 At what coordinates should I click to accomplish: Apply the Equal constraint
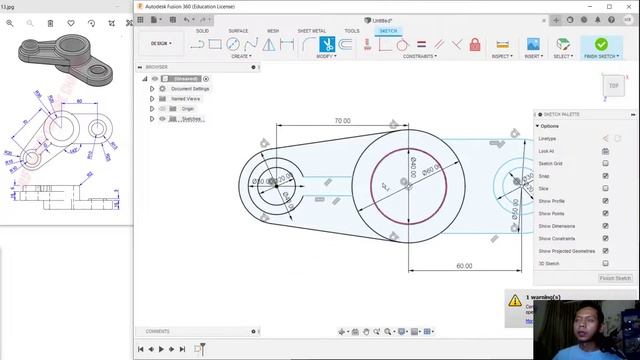click(x=421, y=44)
